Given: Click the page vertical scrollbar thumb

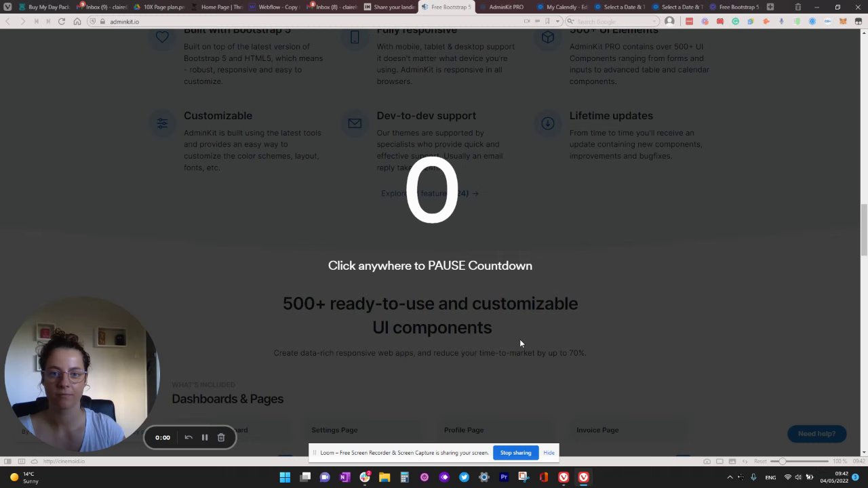Looking at the screenshot, I should (x=863, y=229).
